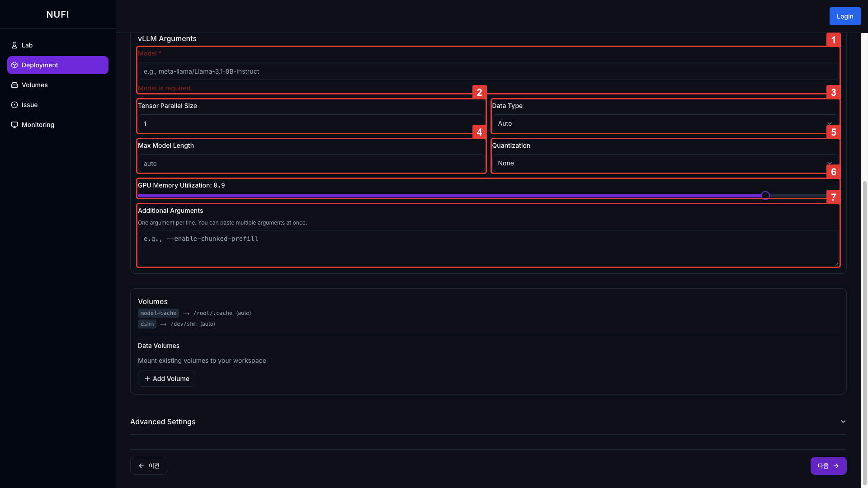The width and height of the screenshot is (868, 488).
Task: Click the plus icon on Add Volume
Action: click(x=147, y=379)
